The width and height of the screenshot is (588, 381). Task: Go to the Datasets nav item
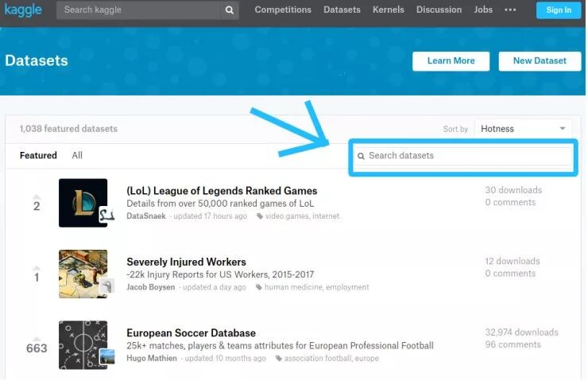(342, 10)
